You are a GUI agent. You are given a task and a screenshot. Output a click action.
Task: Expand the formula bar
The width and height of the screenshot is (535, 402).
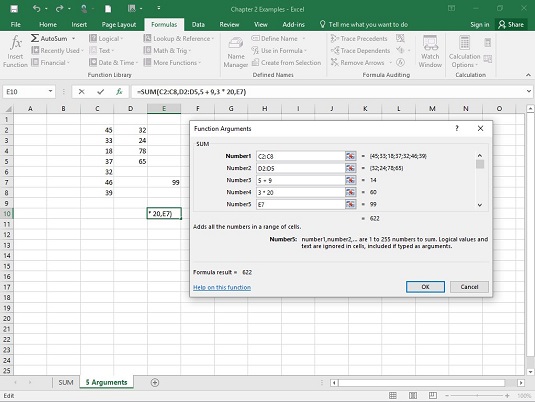529,91
